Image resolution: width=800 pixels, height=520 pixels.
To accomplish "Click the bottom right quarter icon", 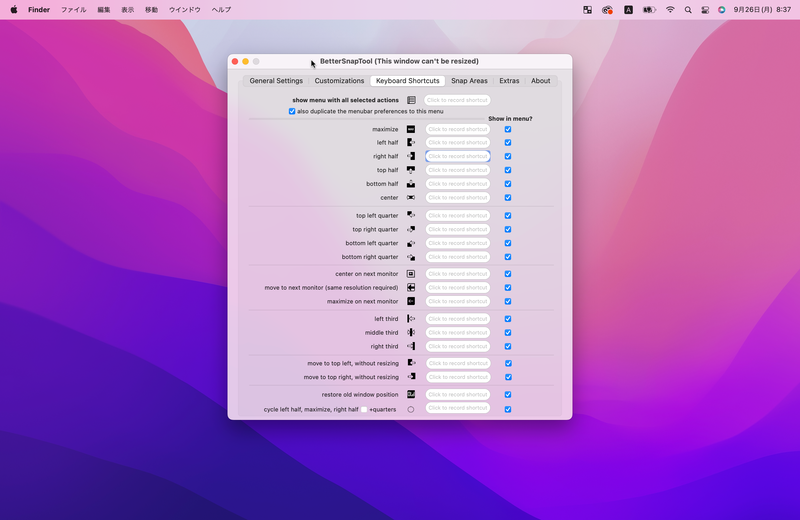I will (411, 257).
